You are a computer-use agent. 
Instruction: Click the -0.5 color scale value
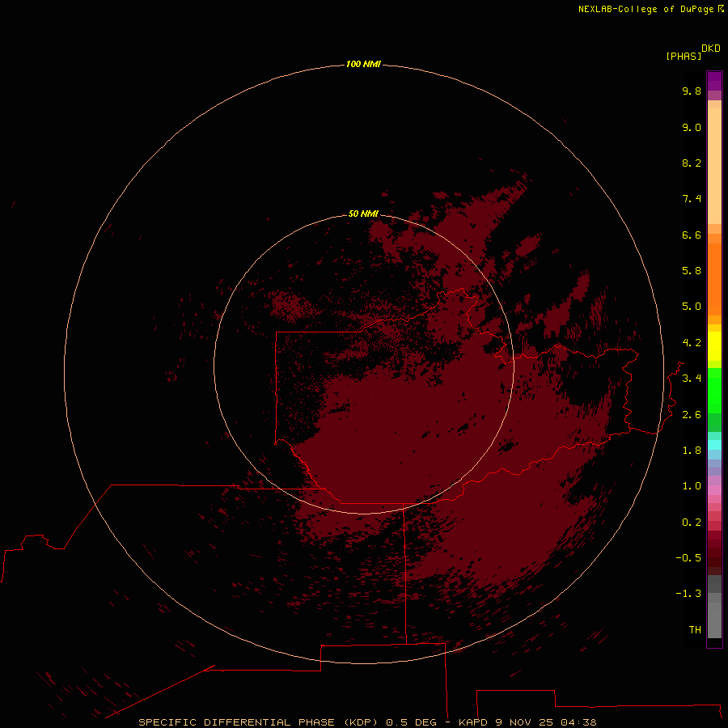(688, 558)
